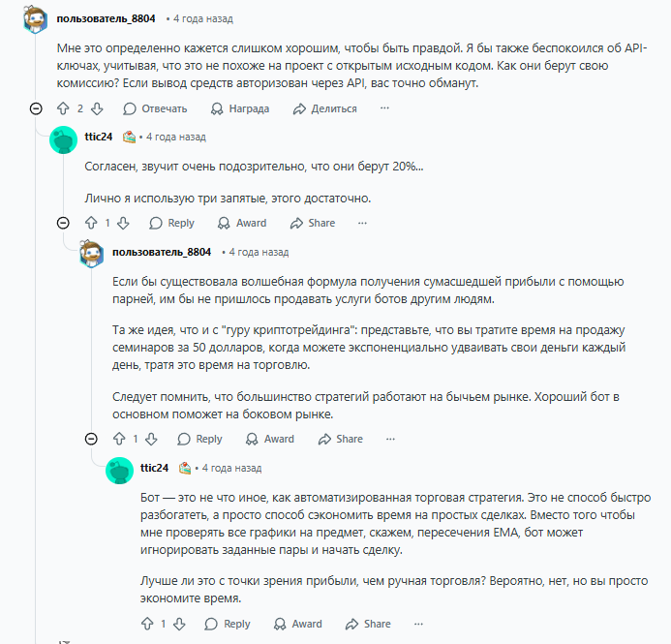The height and width of the screenshot is (644, 671).
Task: Open more options menu under "Бот — это" comment
Action: tap(418, 624)
